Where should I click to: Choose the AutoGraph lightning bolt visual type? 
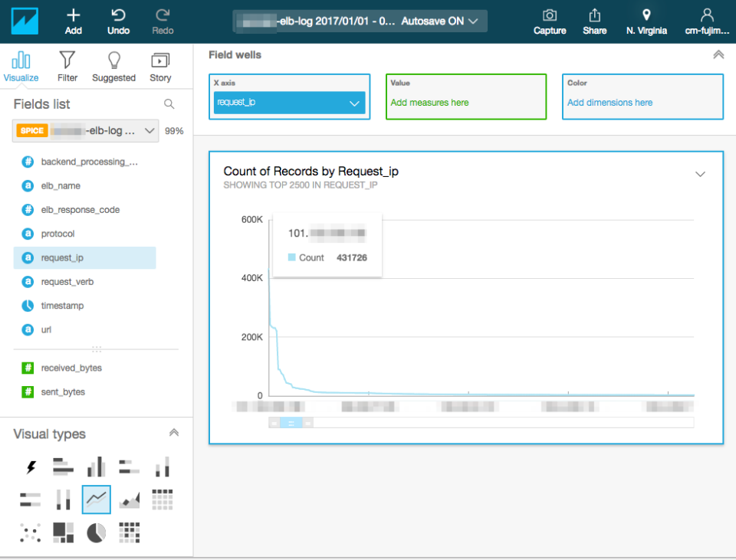point(30,467)
